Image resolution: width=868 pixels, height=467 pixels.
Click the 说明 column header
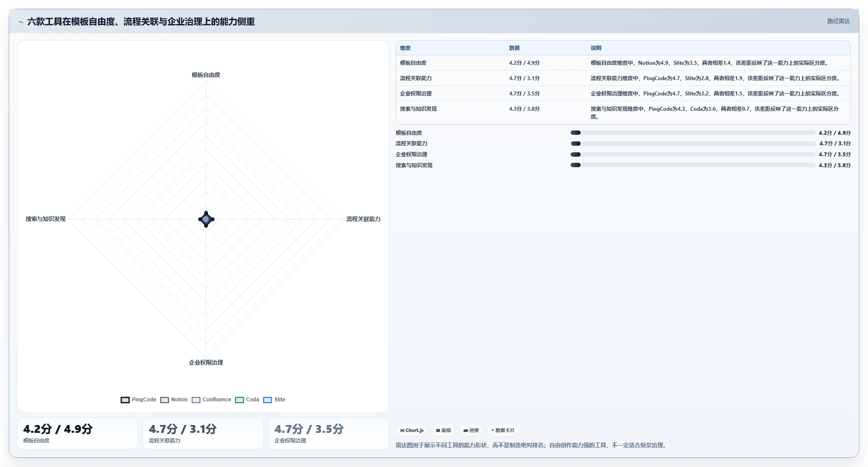tap(596, 48)
